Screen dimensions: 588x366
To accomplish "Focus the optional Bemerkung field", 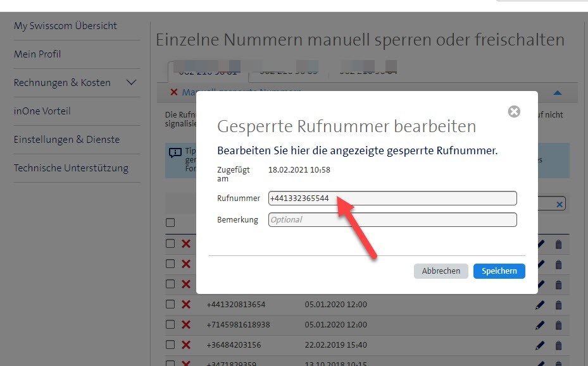I will pos(392,220).
